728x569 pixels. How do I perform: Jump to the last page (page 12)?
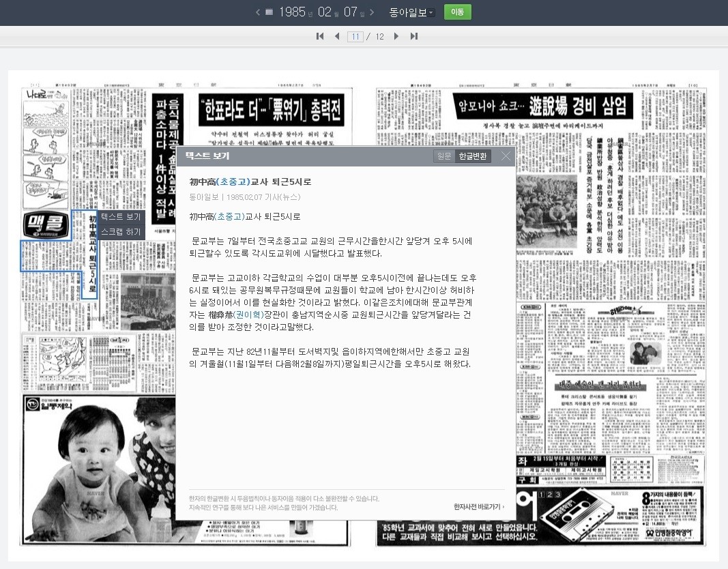point(415,36)
